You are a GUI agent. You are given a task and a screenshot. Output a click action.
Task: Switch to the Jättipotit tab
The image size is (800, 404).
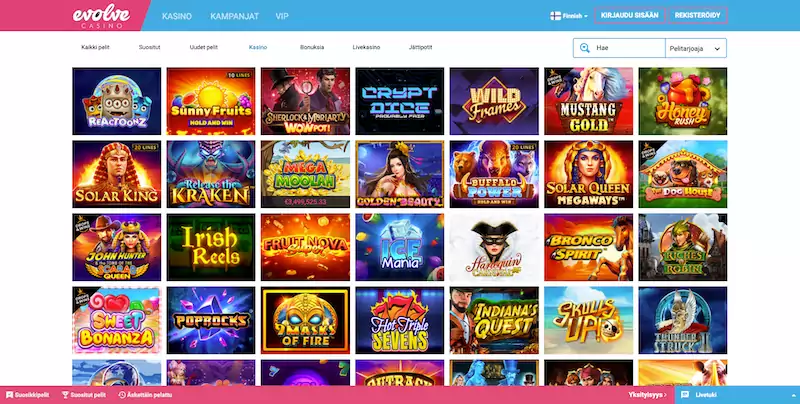[420, 47]
